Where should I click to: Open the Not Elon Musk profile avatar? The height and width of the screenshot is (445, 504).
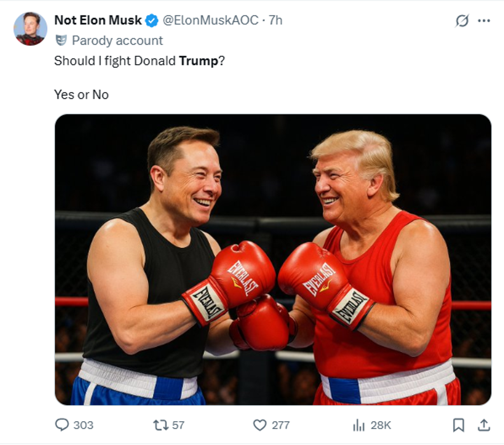coord(30,29)
